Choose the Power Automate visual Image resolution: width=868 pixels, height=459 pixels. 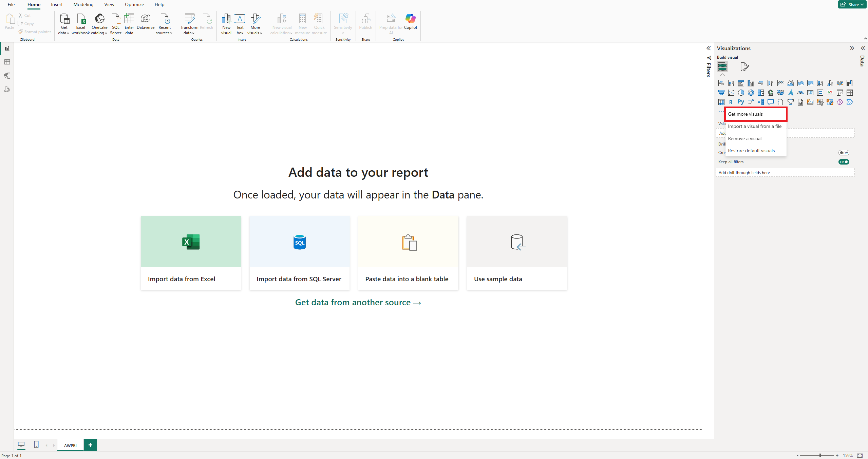(849, 102)
